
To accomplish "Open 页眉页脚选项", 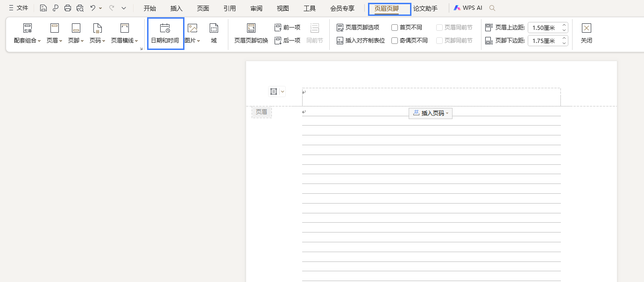I will tap(358, 28).
